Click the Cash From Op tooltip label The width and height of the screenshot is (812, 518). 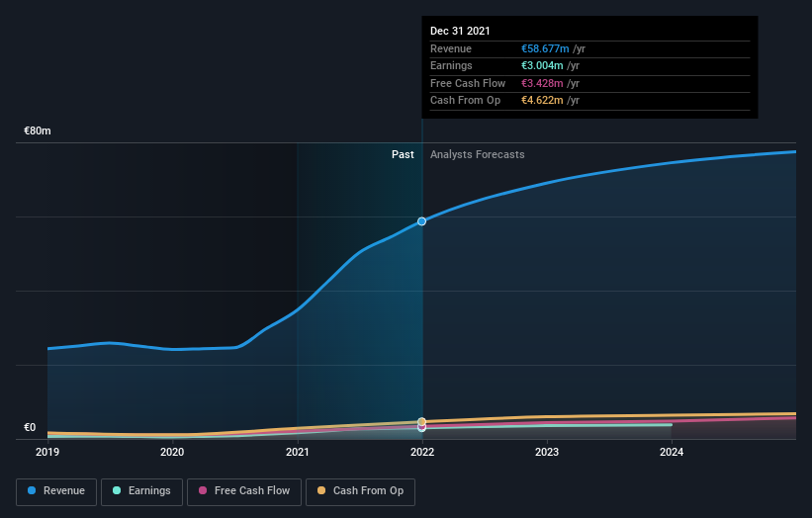(x=465, y=101)
